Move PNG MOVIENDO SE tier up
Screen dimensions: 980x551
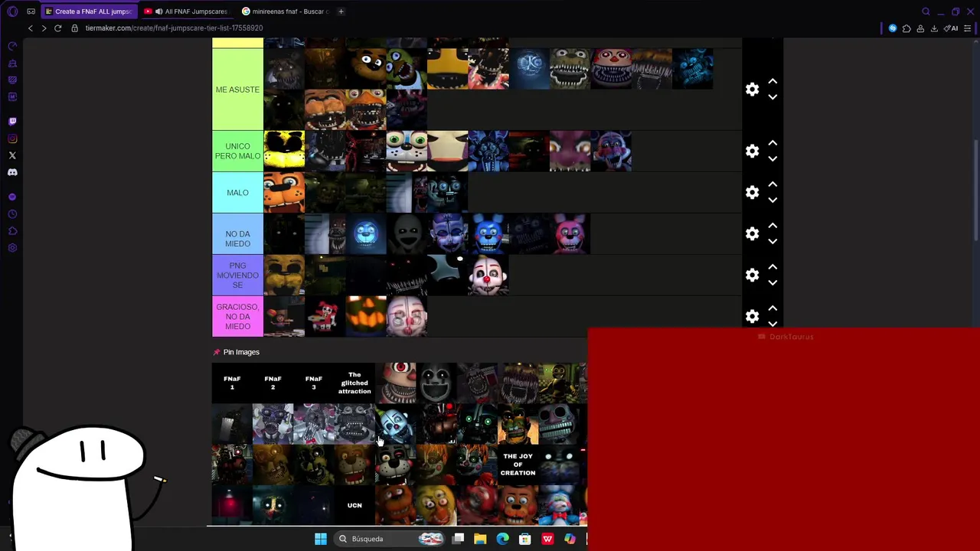[773, 267]
